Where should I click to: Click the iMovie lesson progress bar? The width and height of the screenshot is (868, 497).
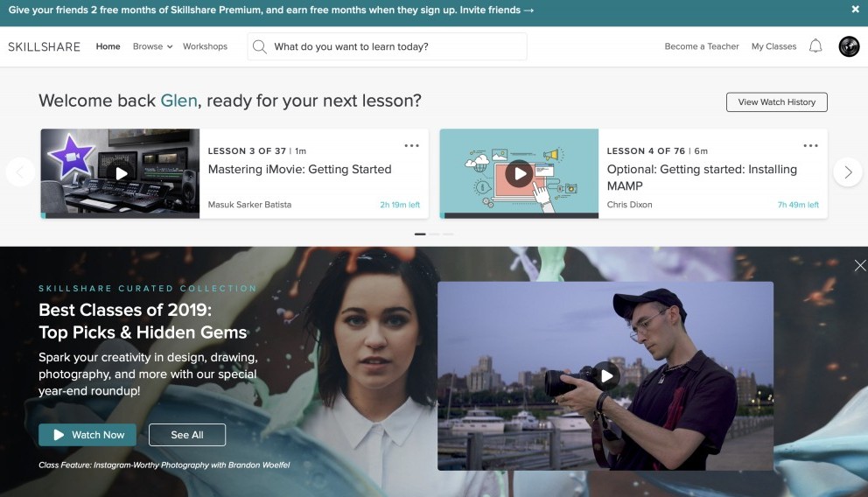tap(120, 216)
